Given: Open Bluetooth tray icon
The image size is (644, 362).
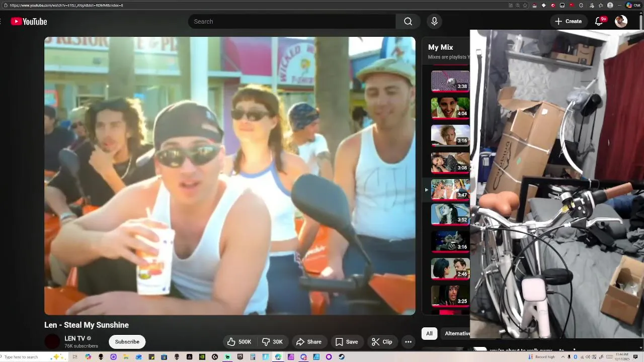Looking at the screenshot, I should pyautogui.click(x=576, y=357).
